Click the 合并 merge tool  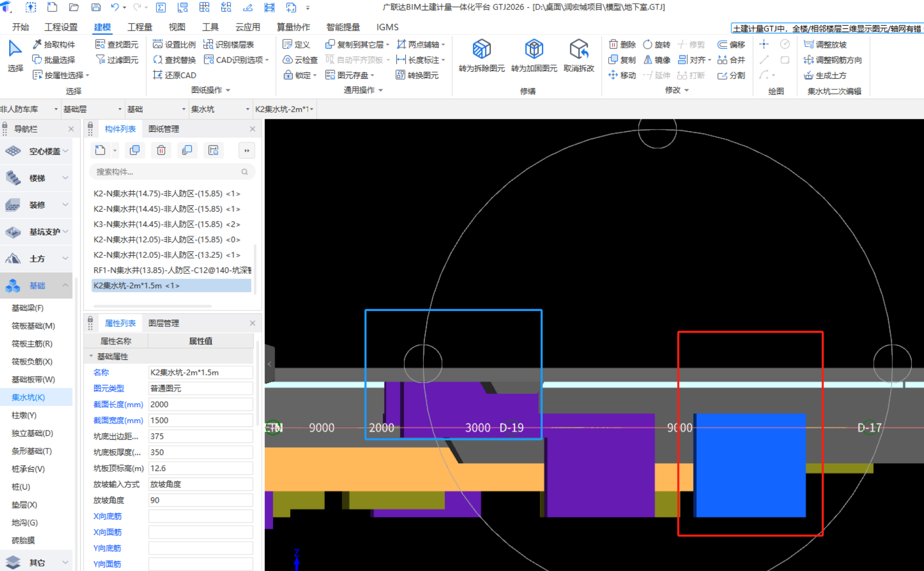click(731, 60)
